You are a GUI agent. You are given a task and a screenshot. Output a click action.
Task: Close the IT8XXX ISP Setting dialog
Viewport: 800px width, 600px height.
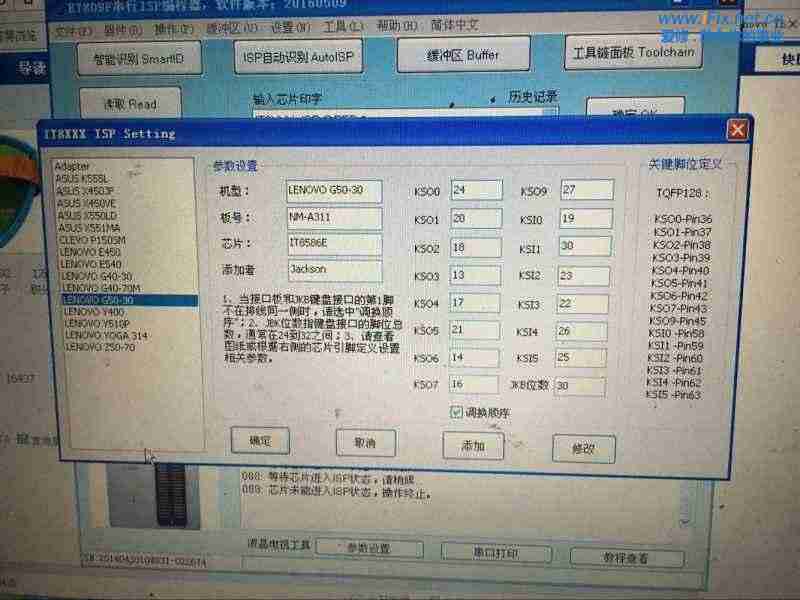pos(737,129)
